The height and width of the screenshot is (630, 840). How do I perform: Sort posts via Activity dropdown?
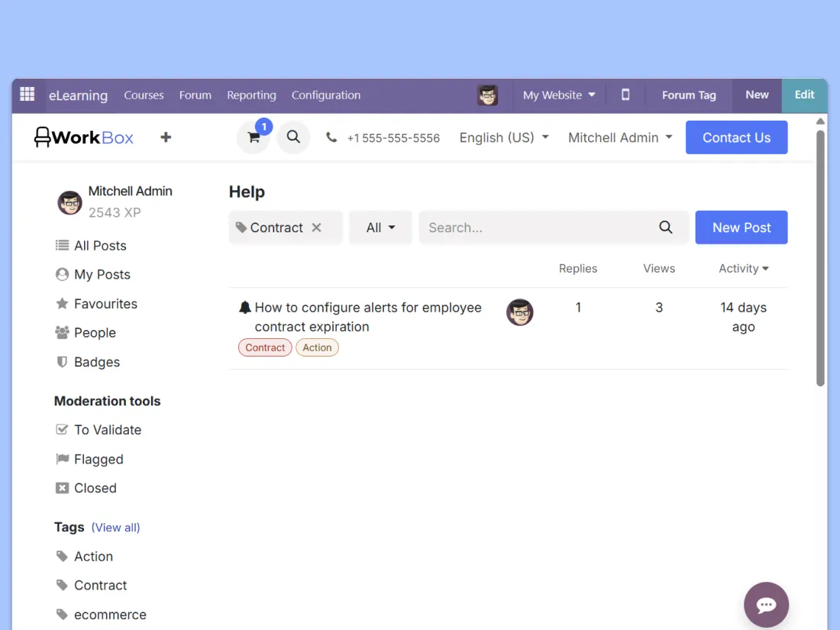tap(743, 269)
